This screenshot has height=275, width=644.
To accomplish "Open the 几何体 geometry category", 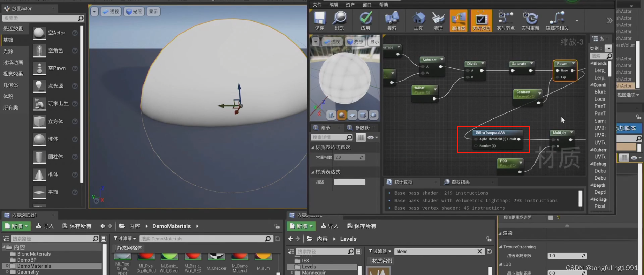I will click(11, 85).
